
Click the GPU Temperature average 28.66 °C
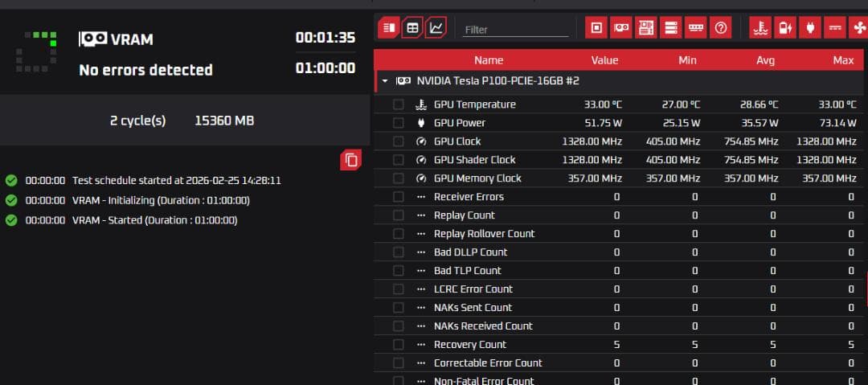click(759, 104)
